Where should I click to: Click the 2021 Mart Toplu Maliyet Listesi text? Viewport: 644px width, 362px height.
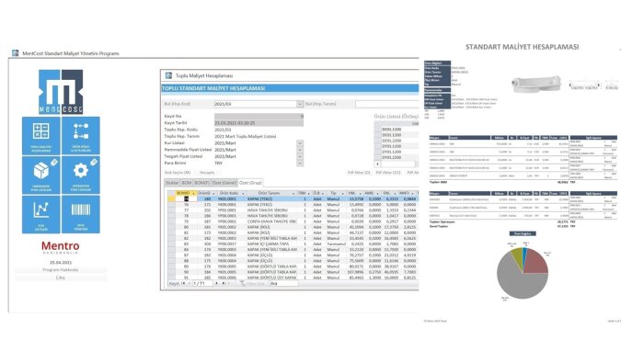tap(246, 136)
